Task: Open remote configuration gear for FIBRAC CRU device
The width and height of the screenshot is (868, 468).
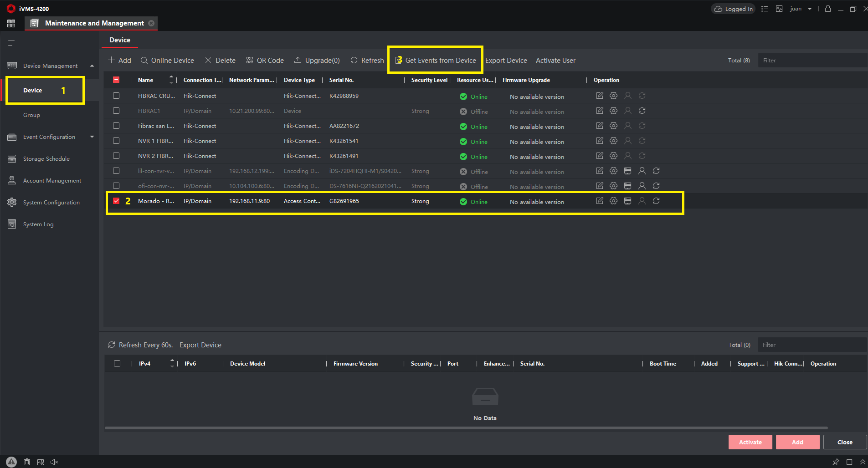Action: [614, 96]
